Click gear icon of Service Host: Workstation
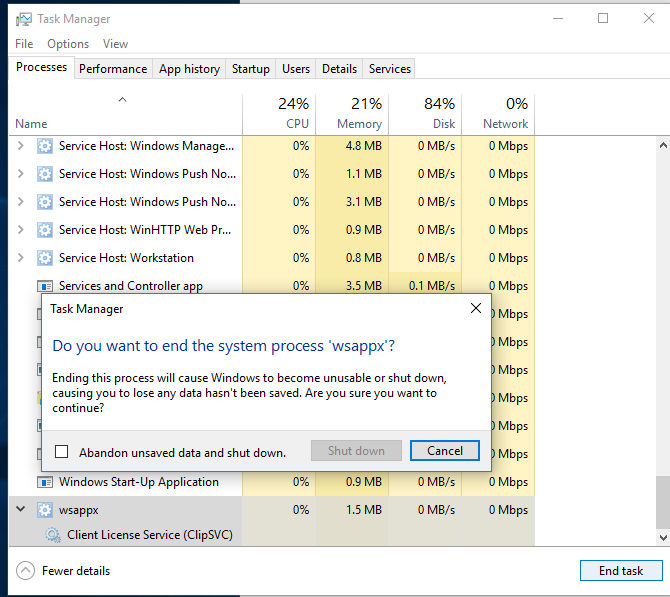This screenshot has height=597, width=670. tap(45, 258)
